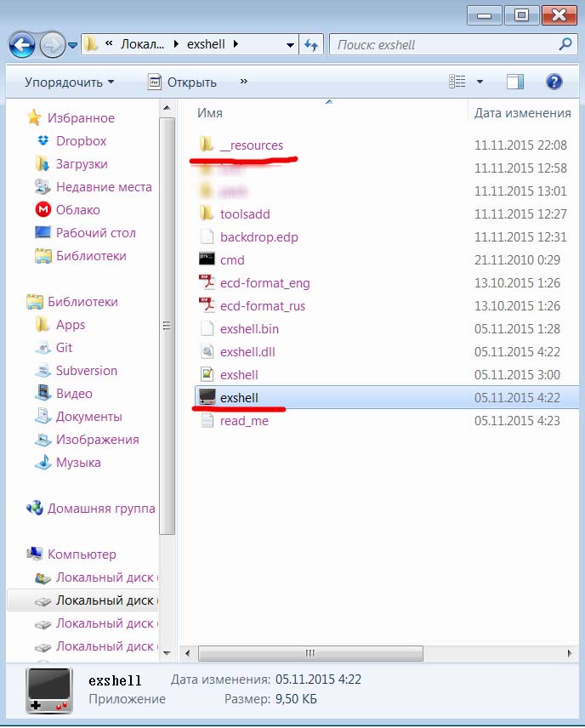Sort by Дата изменения column header
Screen dimensions: 585x728
tap(522, 112)
